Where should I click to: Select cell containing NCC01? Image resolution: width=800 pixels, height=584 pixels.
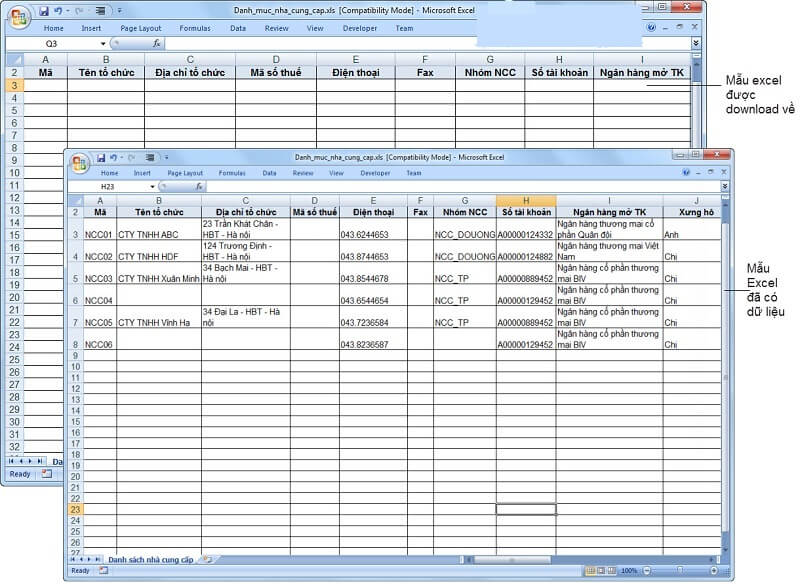tap(100, 235)
